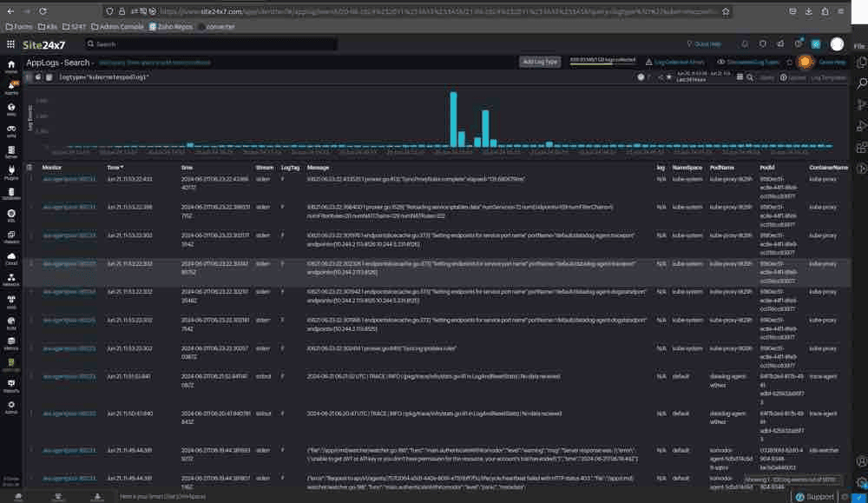Viewport: 868px width, 503px height.
Task: Open the Admin Console bookmark
Action: tap(117, 27)
